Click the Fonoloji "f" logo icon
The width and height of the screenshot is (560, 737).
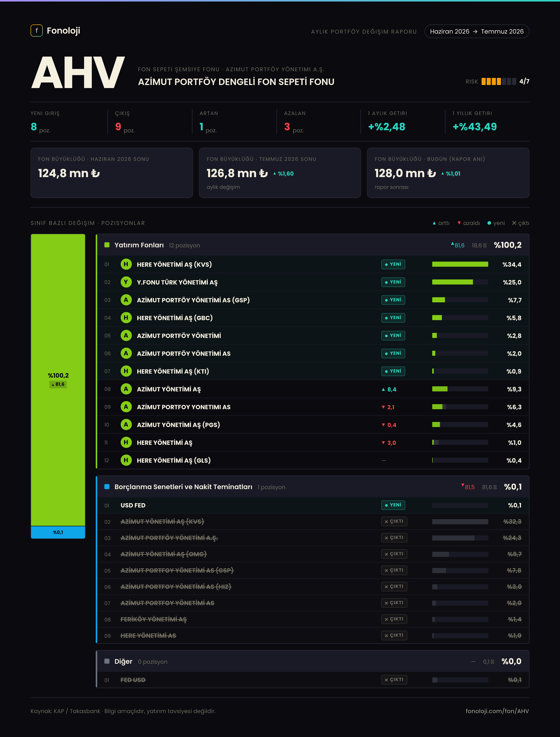click(37, 30)
